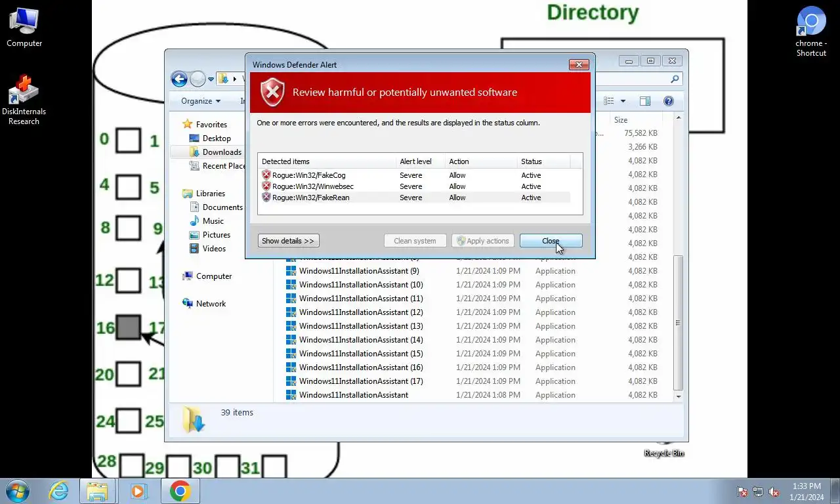Toggle the Explorer preview pane icon
Image resolution: width=840 pixels, height=504 pixels.
tap(645, 101)
